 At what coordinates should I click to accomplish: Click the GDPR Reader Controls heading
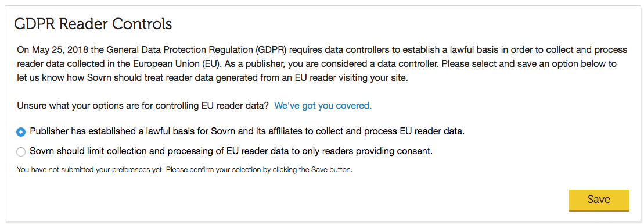tap(93, 24)
